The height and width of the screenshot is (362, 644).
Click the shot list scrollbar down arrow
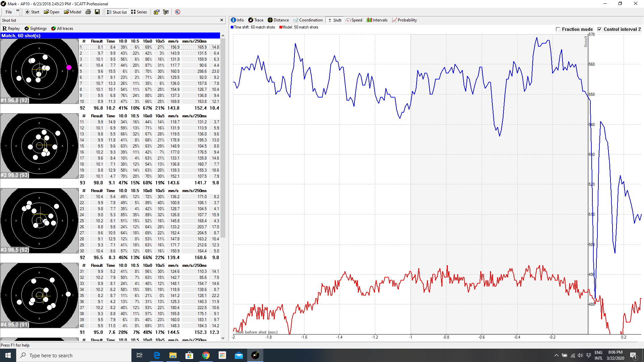click(x=223, y=338)
